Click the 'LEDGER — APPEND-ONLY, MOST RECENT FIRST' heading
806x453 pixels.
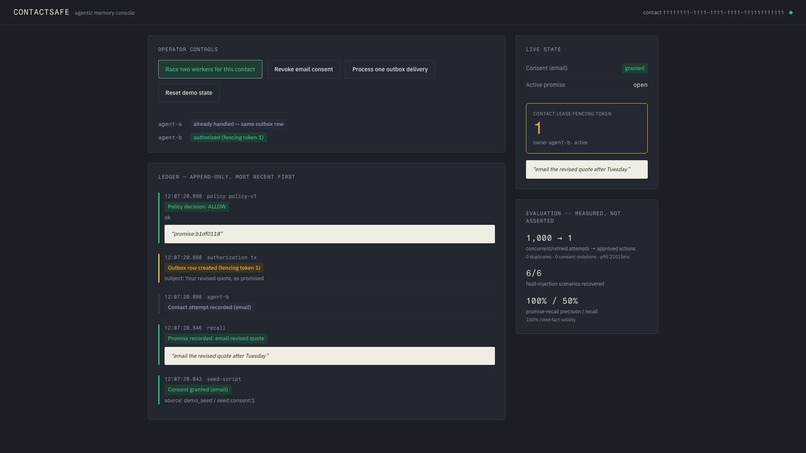click(x=227, y=177)
